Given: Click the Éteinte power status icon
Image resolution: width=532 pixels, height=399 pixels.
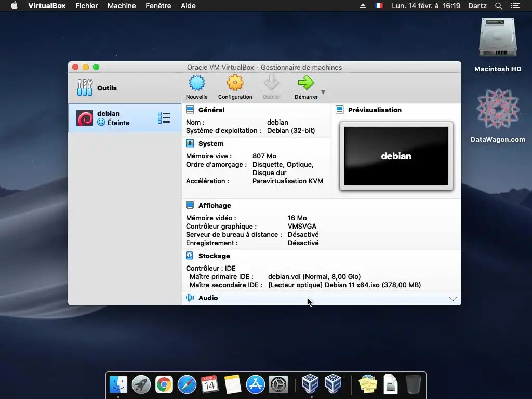Looking at the screenshot, I should [x=101, y=122].
